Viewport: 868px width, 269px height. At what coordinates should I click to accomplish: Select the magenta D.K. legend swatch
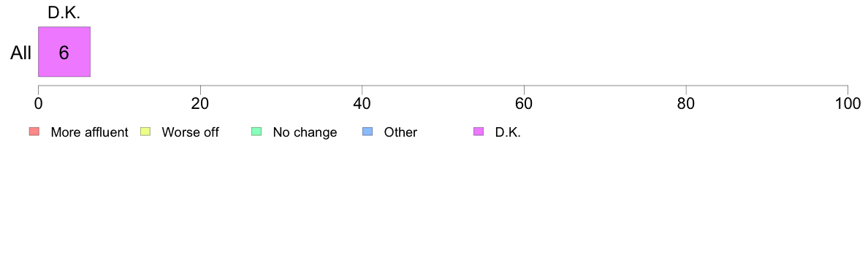(479, 132)
